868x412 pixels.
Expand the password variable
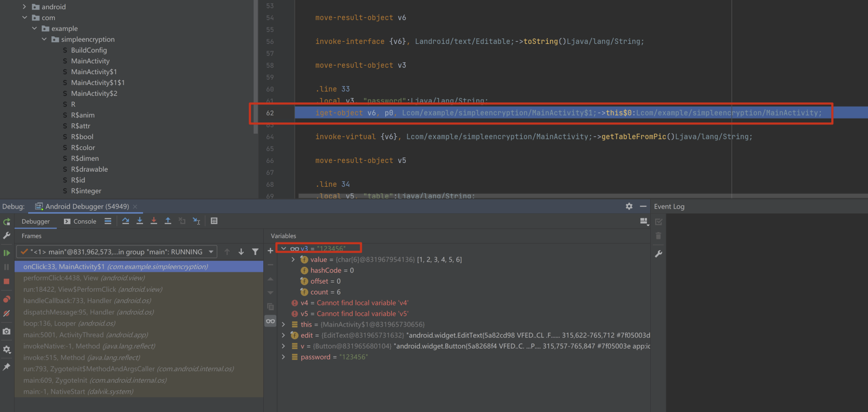(283, 357)
